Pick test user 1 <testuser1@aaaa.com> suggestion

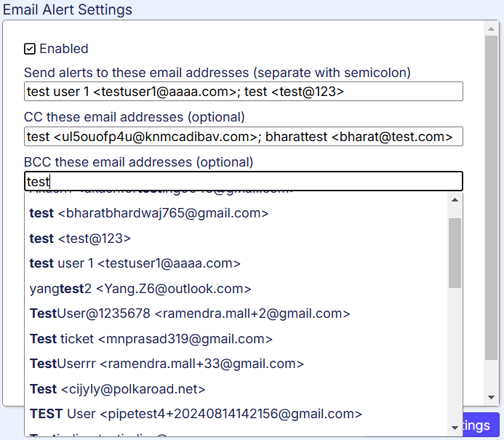coord(135,263)
